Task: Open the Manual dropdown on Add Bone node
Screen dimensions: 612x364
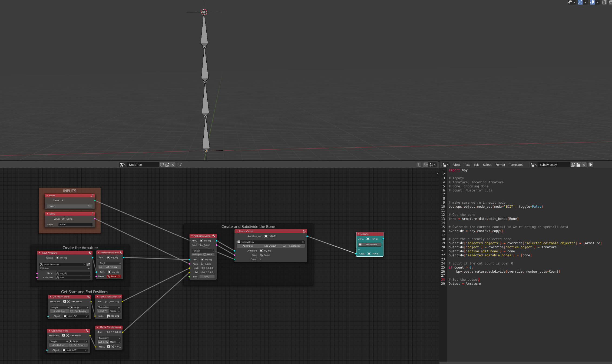Action: click(203, 251)
